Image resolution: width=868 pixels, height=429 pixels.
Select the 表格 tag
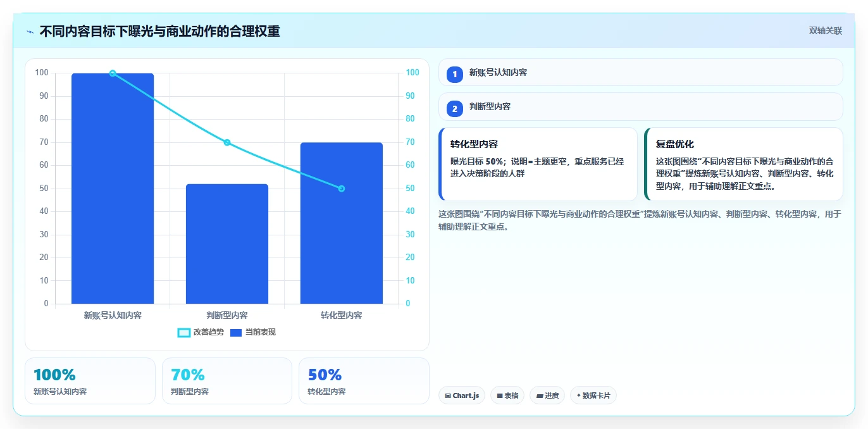tap(507, 395)
